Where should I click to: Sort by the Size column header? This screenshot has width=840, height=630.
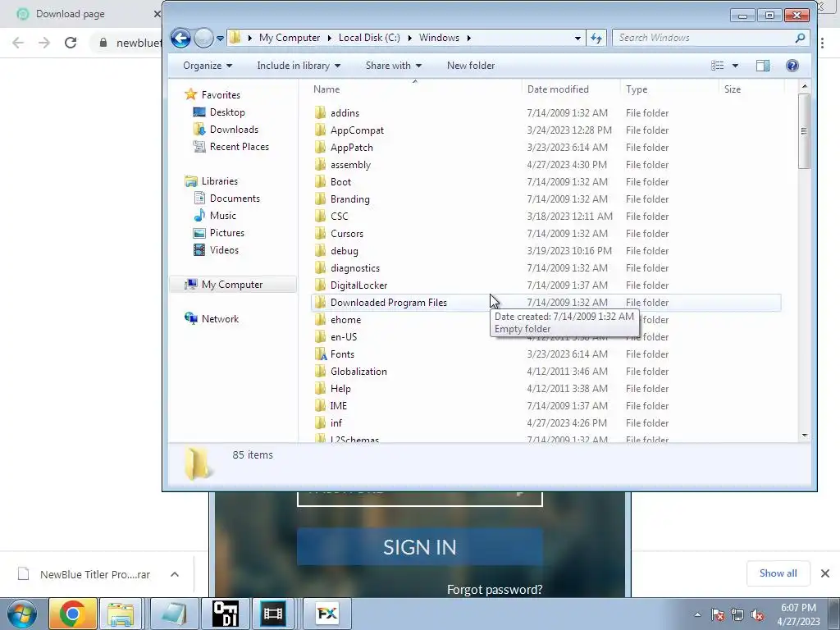pyautogui.click(x=751, y=89)
